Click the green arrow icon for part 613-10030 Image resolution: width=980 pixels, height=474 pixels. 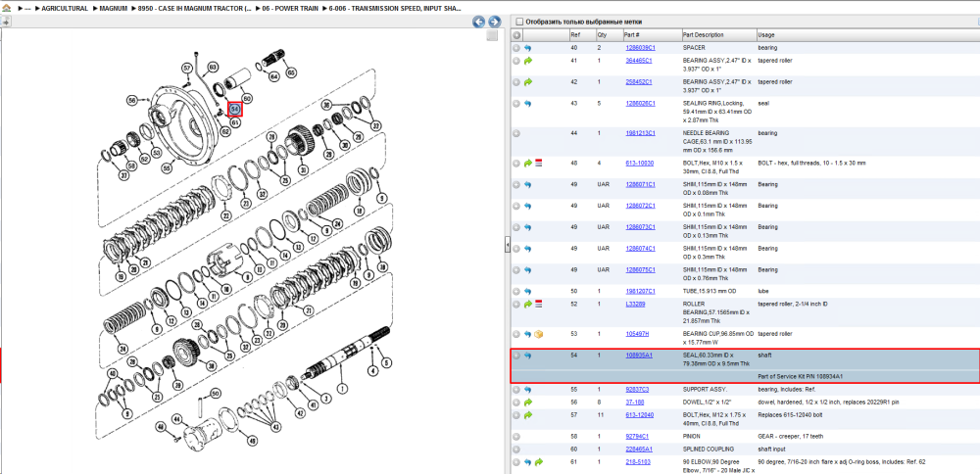point(527,163)
